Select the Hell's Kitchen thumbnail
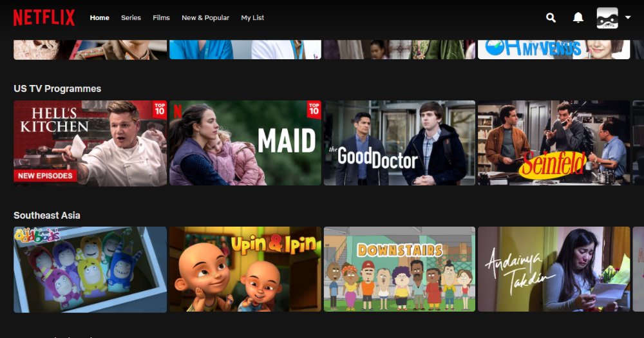 click(90, 144)
